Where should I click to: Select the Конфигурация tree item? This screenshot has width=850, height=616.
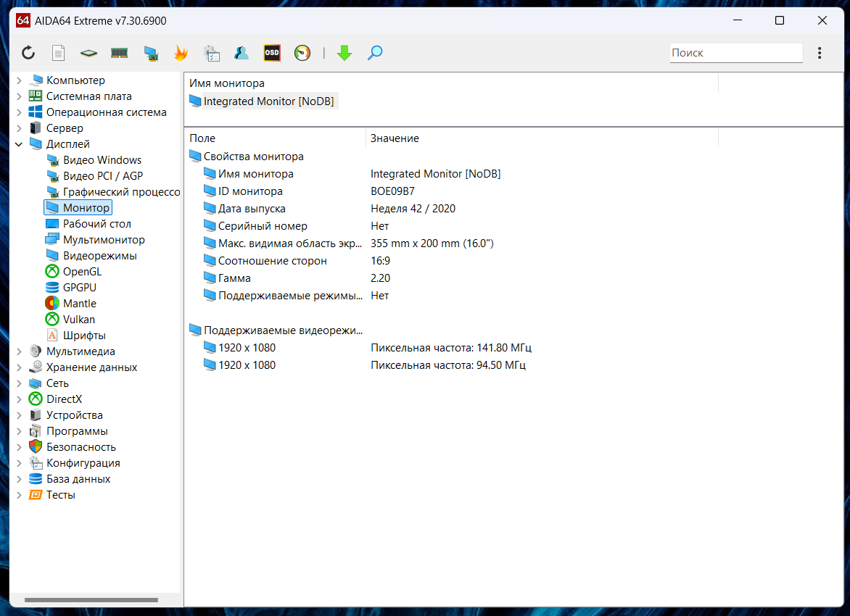pos(83,463)
